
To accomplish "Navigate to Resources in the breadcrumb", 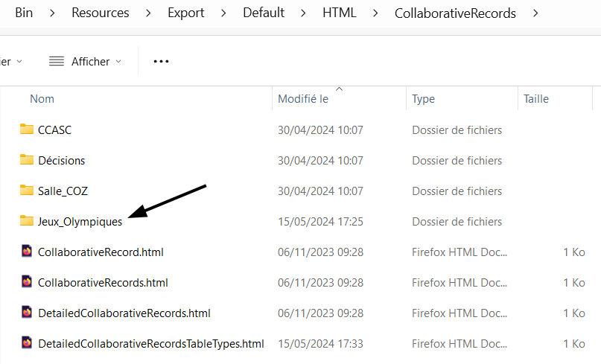I will 100,13.
